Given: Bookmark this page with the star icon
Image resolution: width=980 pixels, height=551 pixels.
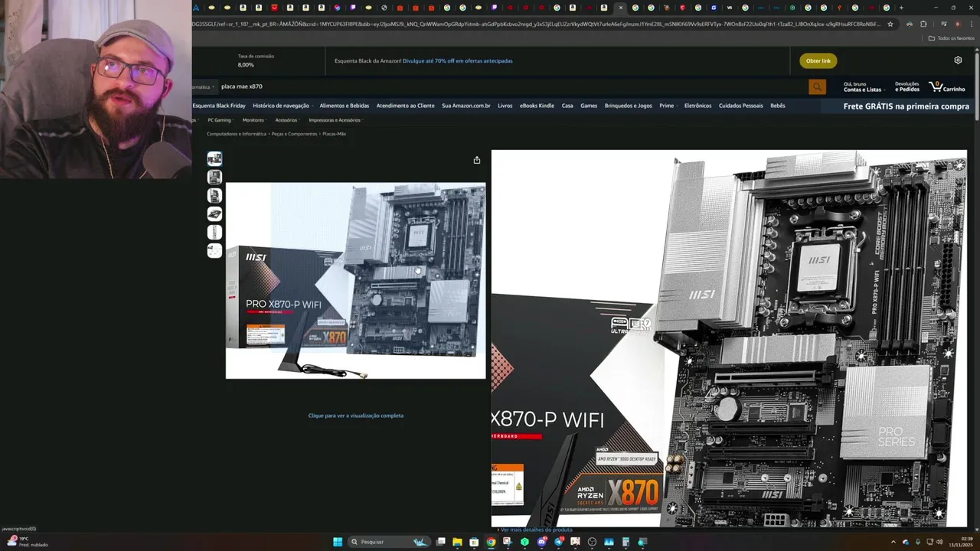Looking at the screenshot, I should (890, 24).
